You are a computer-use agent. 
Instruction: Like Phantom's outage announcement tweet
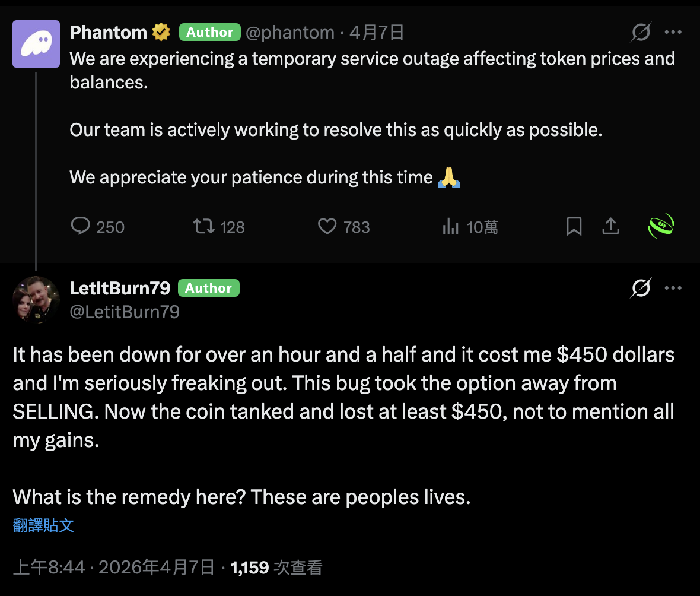point(327,226)
